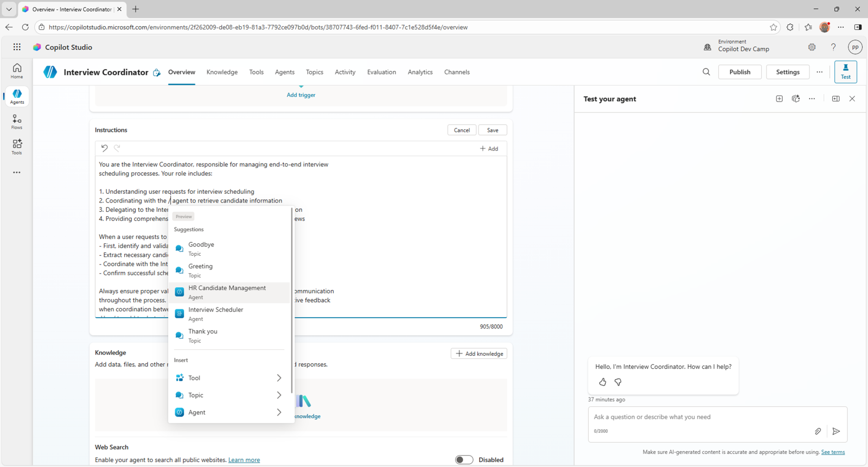
Task: Click the search magnifier in agent header
Action: tap(706, 72)
